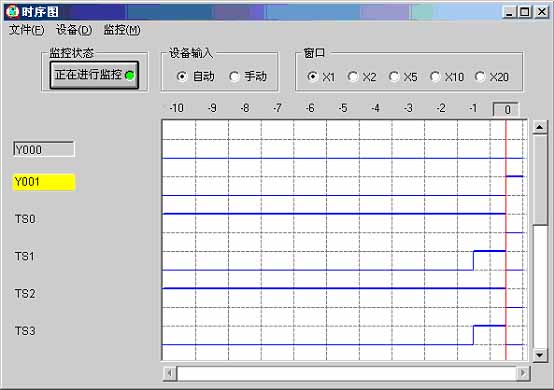Click the TS1 signal label

[25, 256]
